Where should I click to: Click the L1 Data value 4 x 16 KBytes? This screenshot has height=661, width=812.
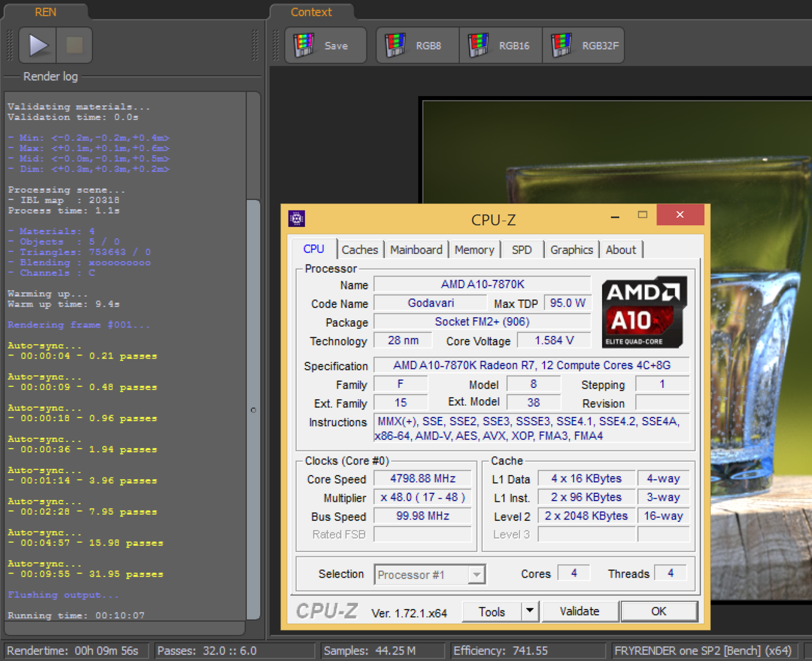[586, 479]
